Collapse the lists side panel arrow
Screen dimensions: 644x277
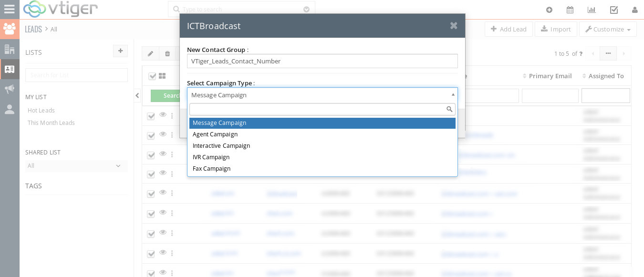137,95
